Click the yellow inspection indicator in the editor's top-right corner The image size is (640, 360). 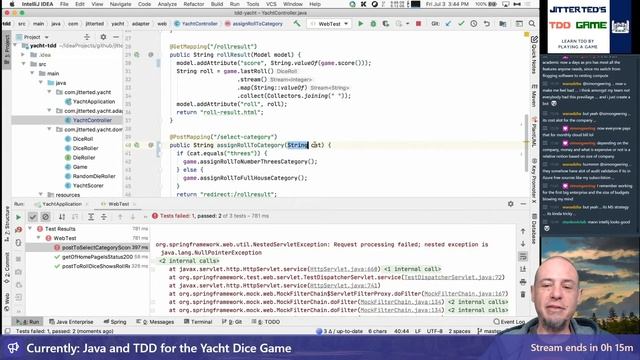[x=526, y=35]
